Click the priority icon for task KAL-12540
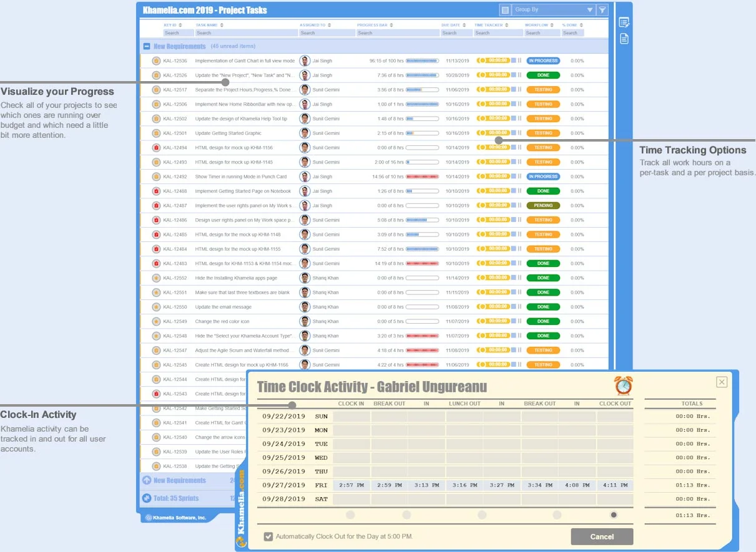This screenshot has height=552, width=756. pos(157,437)
